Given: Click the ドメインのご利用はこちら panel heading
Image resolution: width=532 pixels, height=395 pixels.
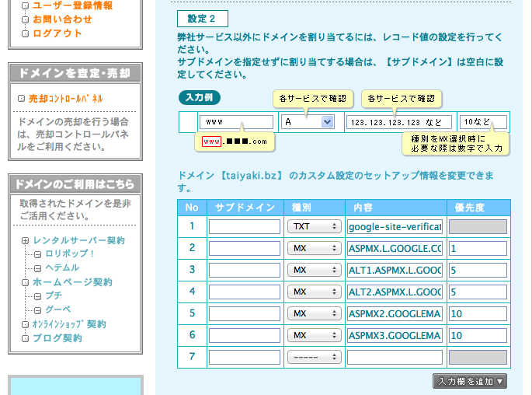Looking at the screenshot, I should point(75,184).
